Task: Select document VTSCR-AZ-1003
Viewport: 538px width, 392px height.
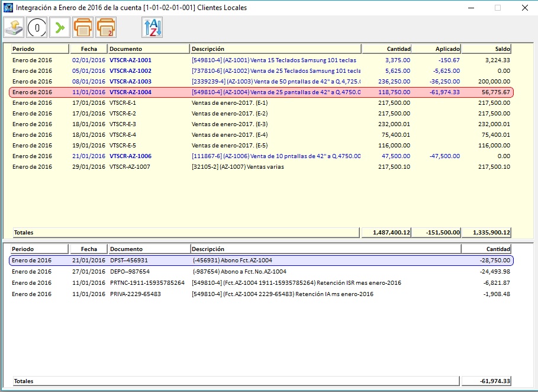Action: pos(130,81)
